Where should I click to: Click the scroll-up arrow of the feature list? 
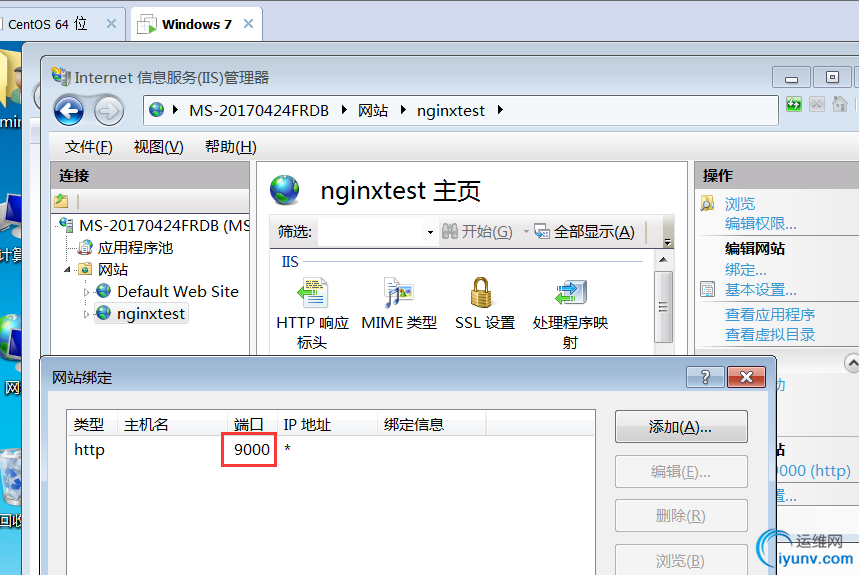(x=663, y=260)
